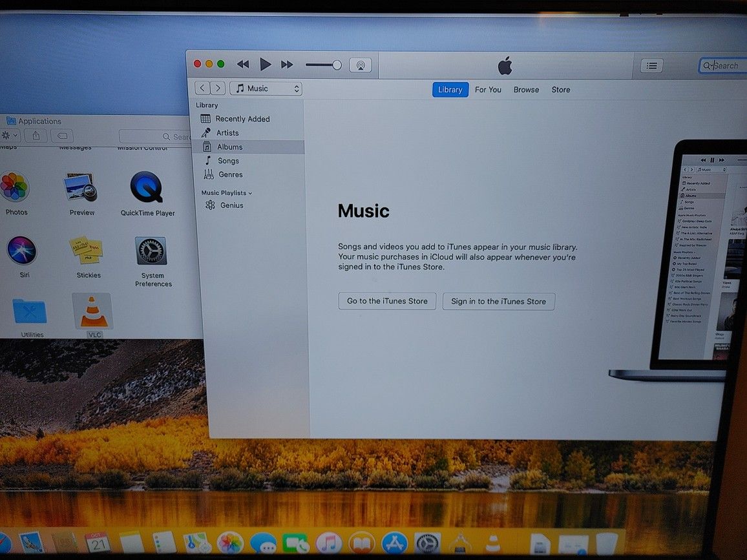The image size is (747, 560).
Task: Open the Up Next list icon
Action: (652, 66)
